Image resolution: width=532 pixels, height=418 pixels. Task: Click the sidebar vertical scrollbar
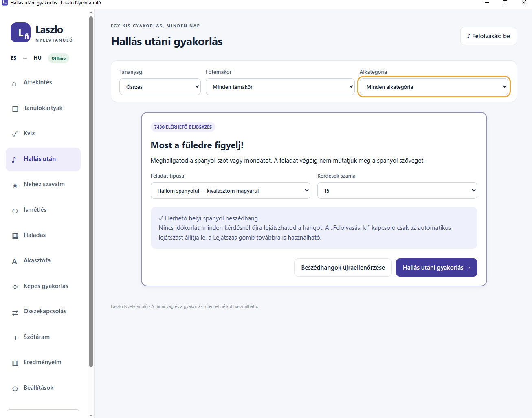91,191
